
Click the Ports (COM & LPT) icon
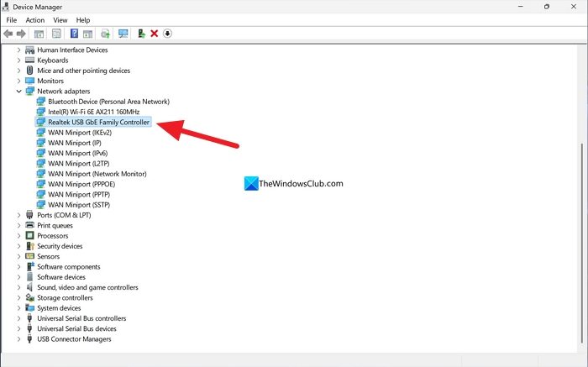pos(29,215)
